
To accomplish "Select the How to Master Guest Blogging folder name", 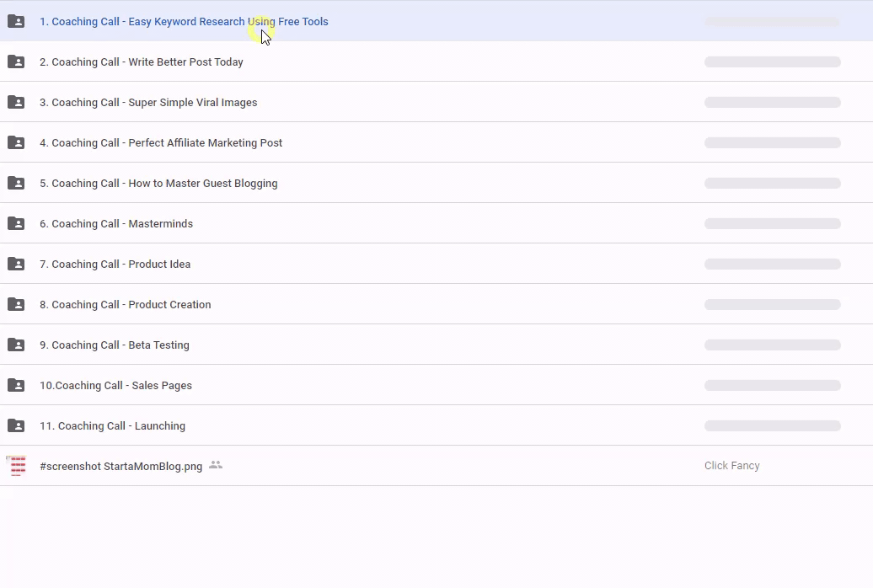I will pyautogui.click(x=158, y=184).
